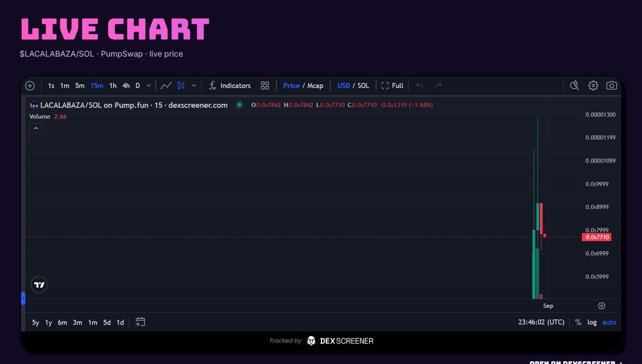Enter Full screen chart mode
The height and width of the screenshot is (364, 642).
point(392,86)
